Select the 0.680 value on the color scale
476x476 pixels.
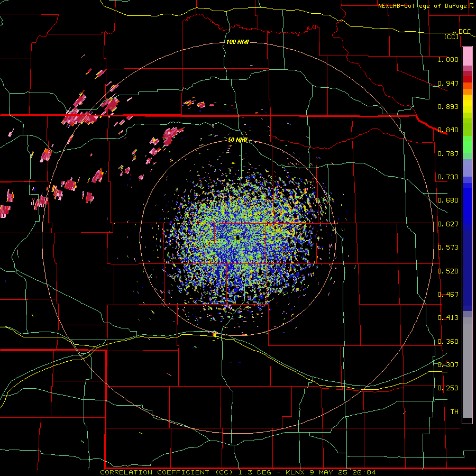click(x=448, y=200)
